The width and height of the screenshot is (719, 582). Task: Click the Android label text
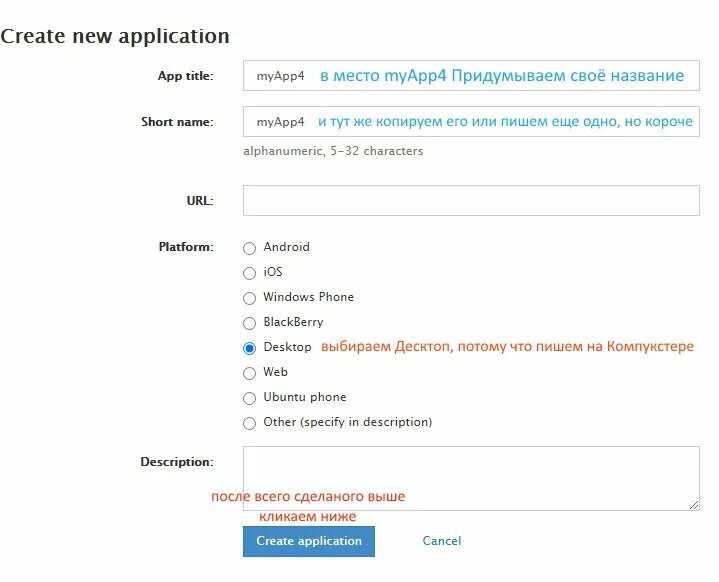tap(286, 247)
